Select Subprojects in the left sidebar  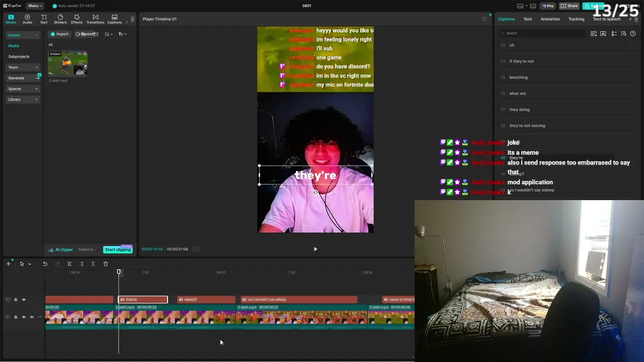(19, 56)
